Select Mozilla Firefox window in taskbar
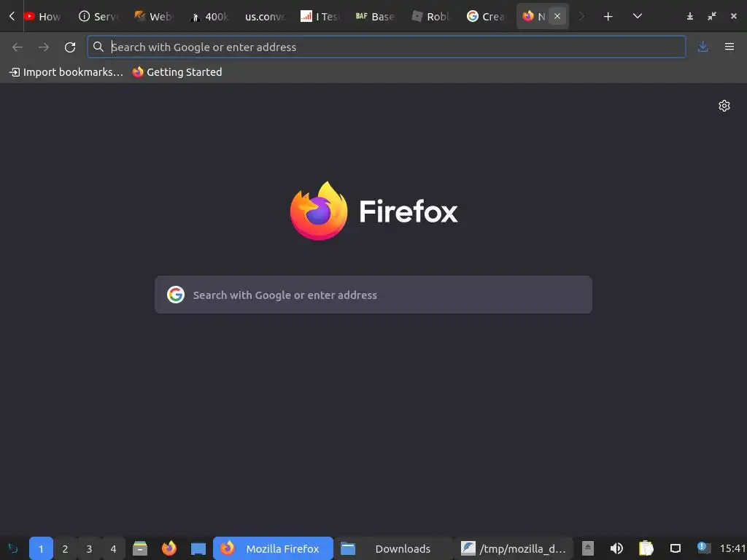This screenshot has width=747, height=560. pyautogui.click(x=273, y=548)
